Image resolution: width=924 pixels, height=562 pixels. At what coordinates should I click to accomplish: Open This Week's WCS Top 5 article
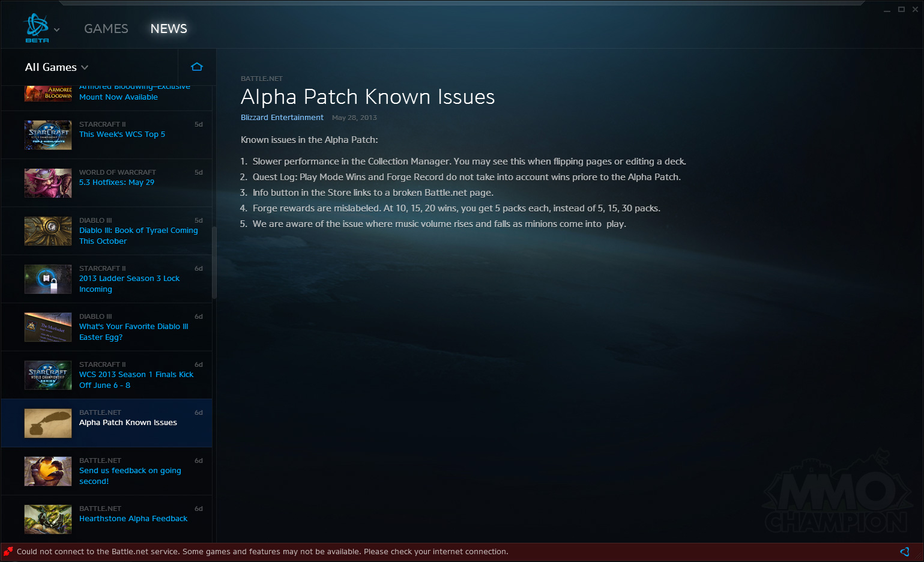tap(122, 134)
